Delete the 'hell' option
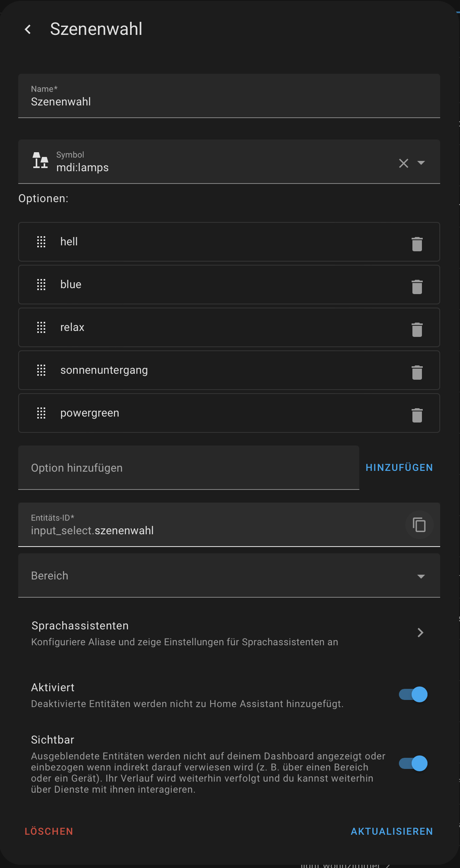Viewport: 460px width, 868px height. [x=417, y=244]
